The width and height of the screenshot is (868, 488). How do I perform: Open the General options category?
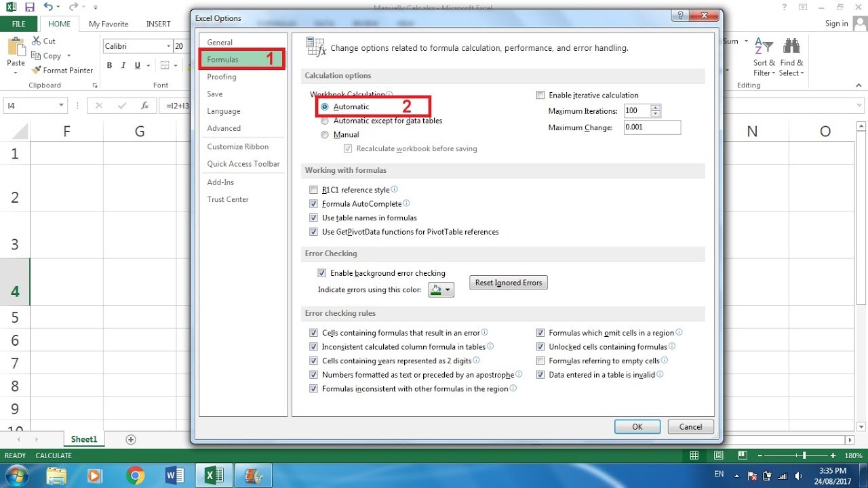point(220,42)
